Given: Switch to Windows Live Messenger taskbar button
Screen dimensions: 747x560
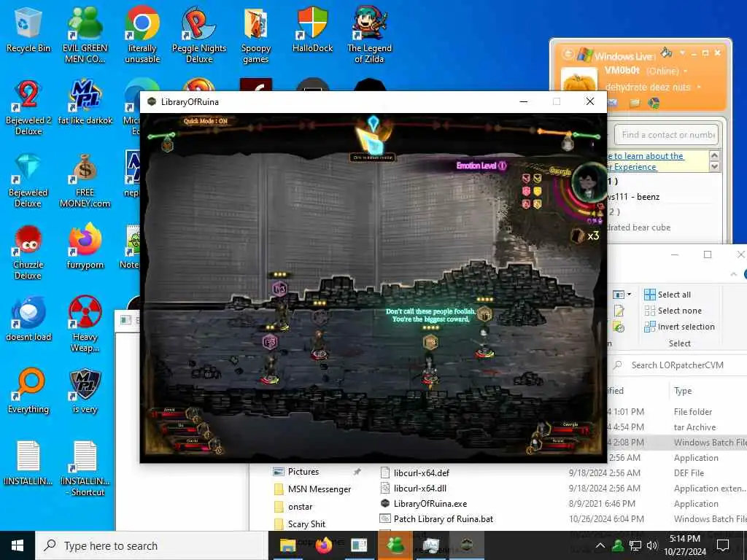Looking at the screenshot, I should click(395, 545).
